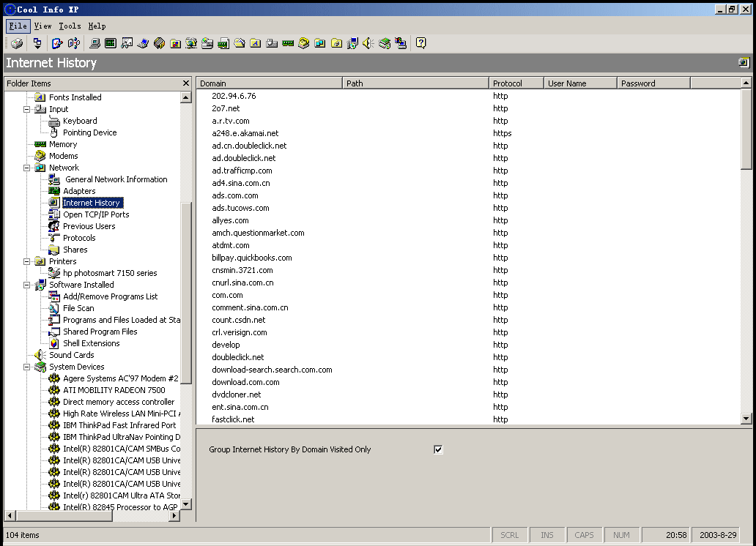Select Shell Extensions in the tree

[x=91, y=343]
